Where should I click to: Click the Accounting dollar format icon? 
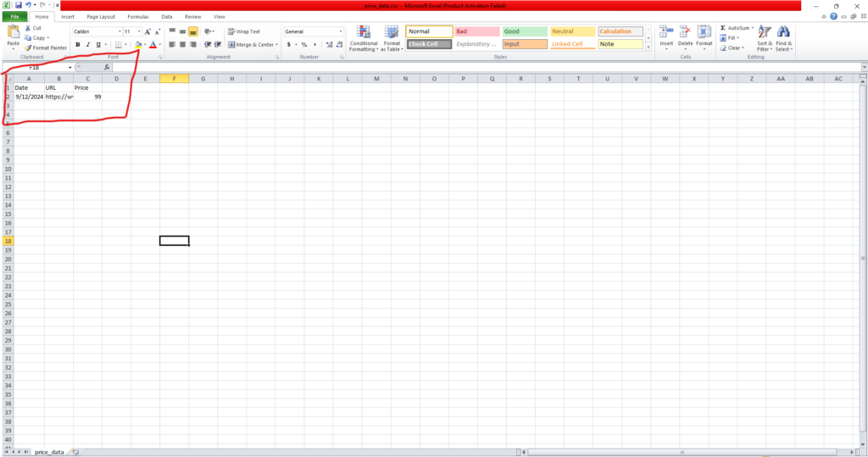[x=288, y=44]
